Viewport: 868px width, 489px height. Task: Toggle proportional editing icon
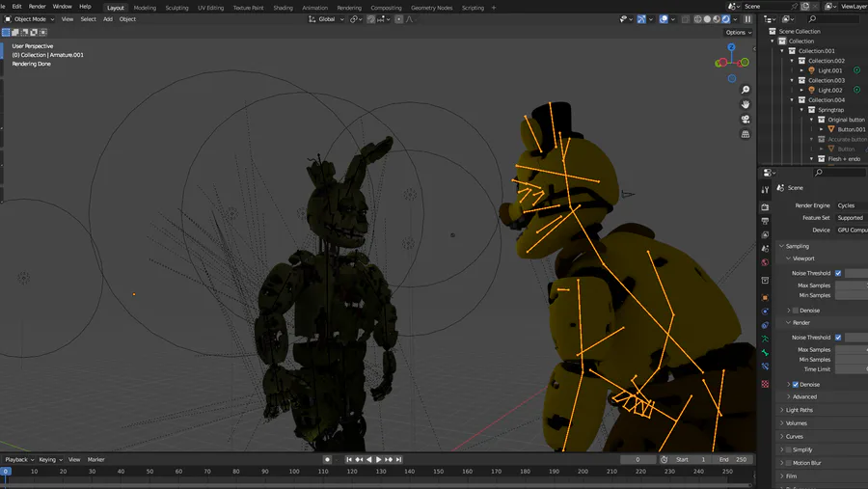coord(398,19)
